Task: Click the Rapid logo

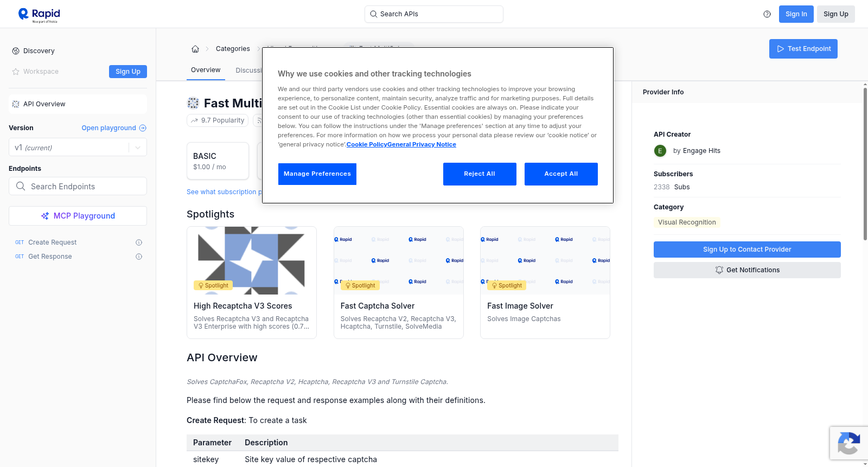Action: click(x=39, y=15)
